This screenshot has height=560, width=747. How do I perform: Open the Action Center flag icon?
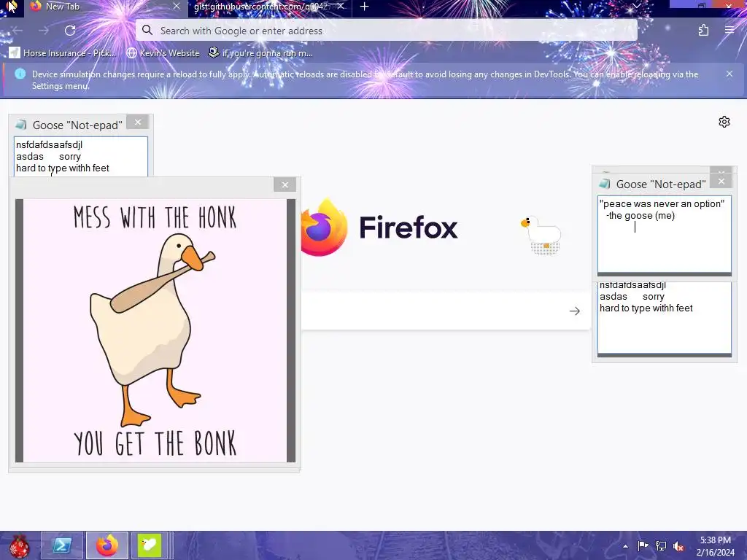tap(643, 545)
